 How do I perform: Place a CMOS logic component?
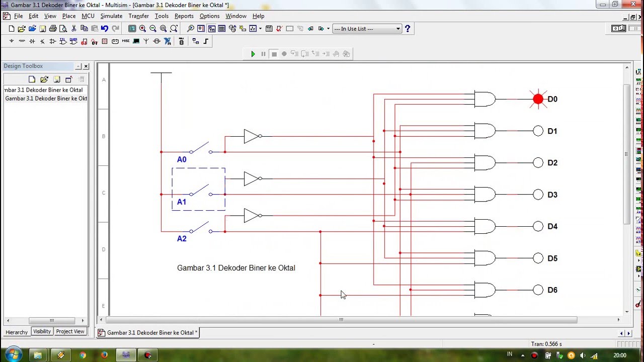[73, 41]
